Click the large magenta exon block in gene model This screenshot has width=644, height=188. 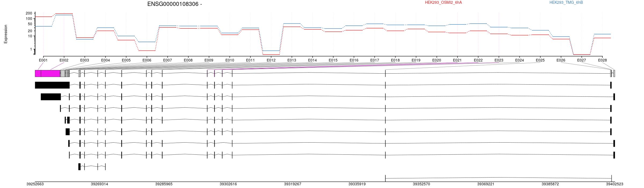pos(50,74)
